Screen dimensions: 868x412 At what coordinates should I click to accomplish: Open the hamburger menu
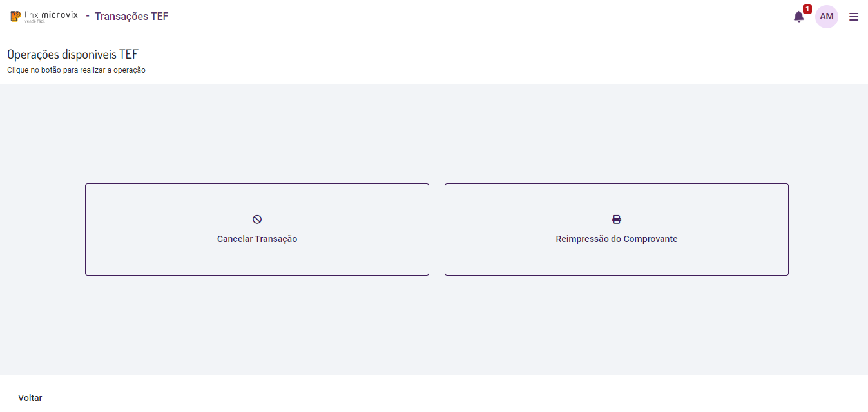coord(854,17)
